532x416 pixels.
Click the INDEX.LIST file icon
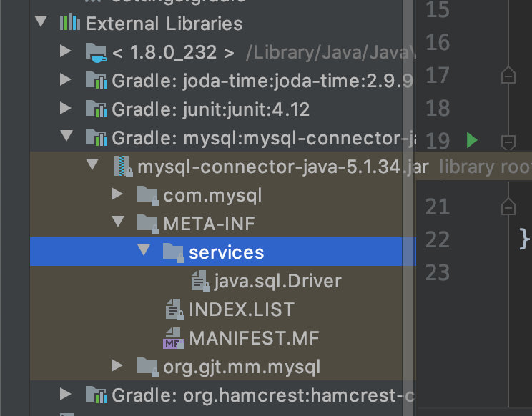tap(174, 309)
